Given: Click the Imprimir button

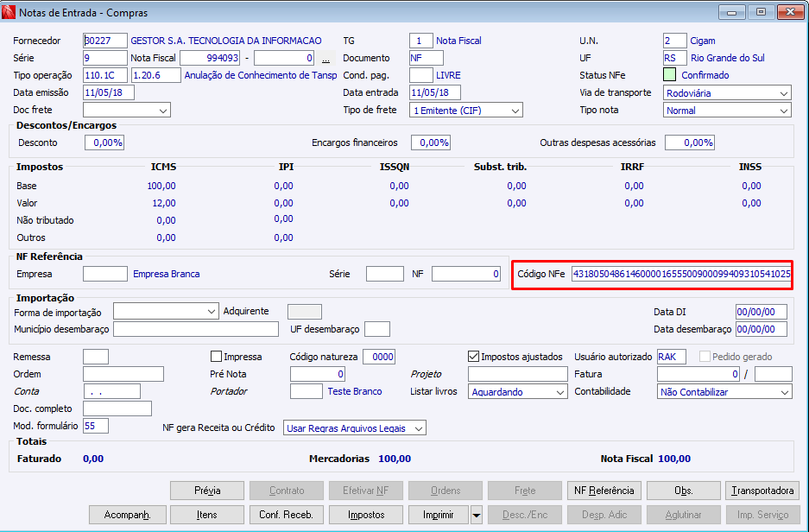Looking at the screenshot, I should [x=439, y=515].
